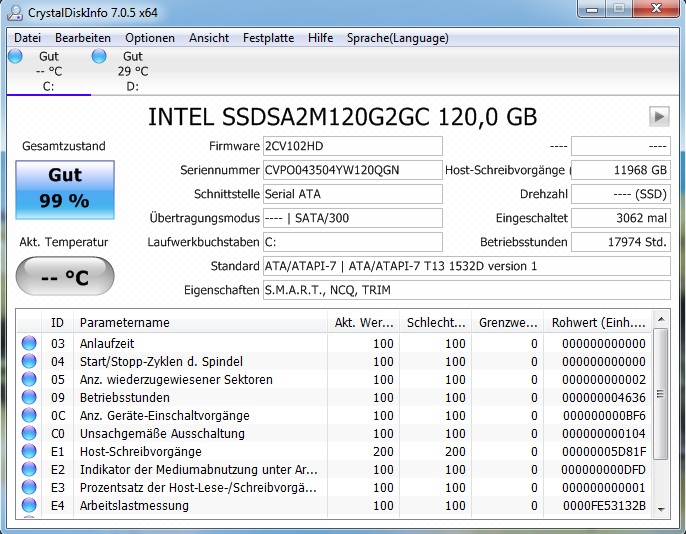Click the status orb for 09 Betriebsstunden
Viewport: 686px width, 534px height.
click(29, 397)
